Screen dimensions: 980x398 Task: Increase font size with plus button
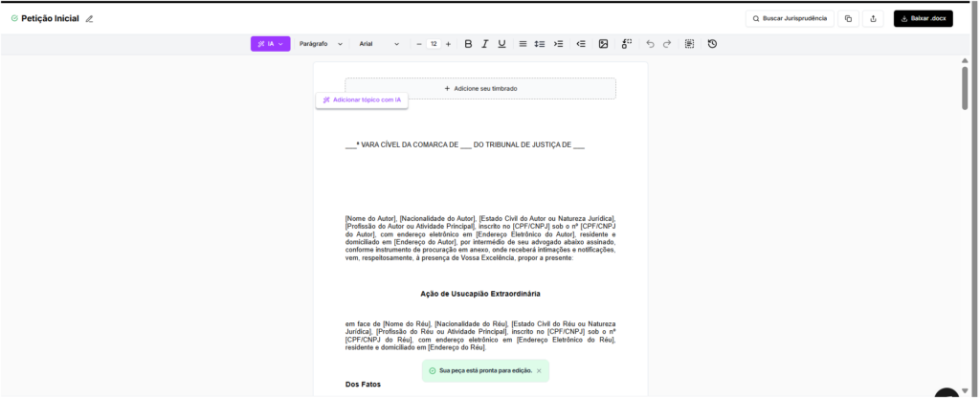(x=448, y=44)
